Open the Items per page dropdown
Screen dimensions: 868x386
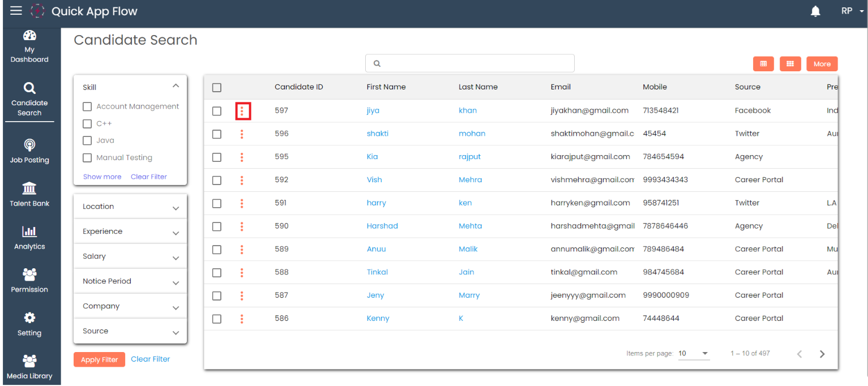pyautogui.click(x=694, y=354)
